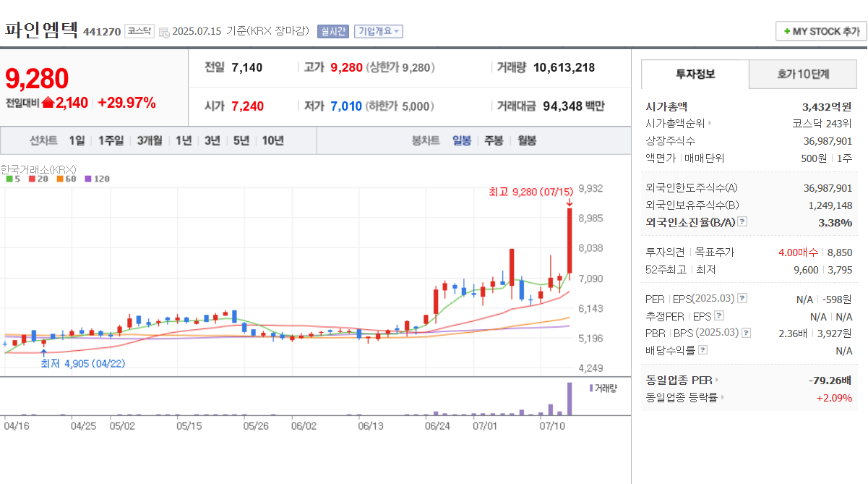Click the 외국인보유주식수(B) value 1,249,148
The width and height of the screenshot is (868, 484).
pyautogui.click(x=830, y=205)
